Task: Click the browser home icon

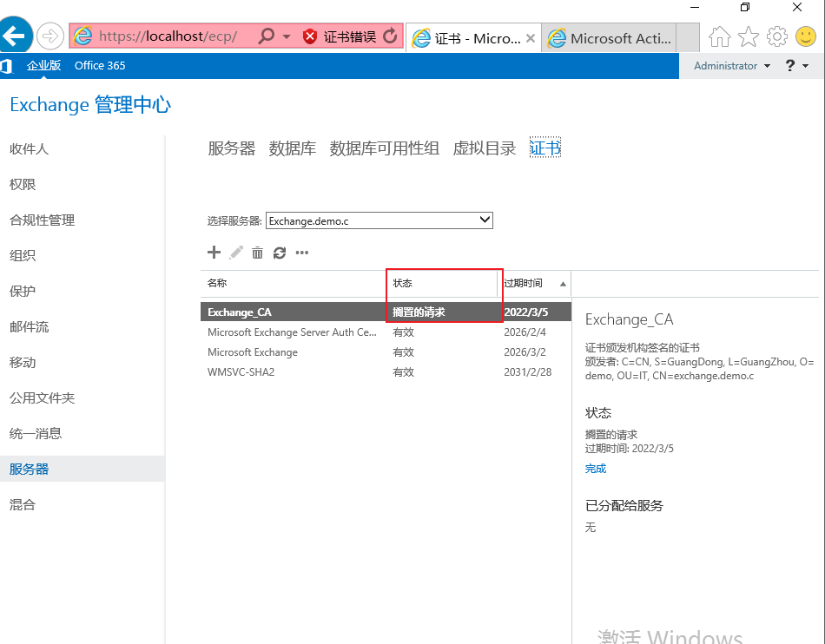Action: (x=719, y=36)
